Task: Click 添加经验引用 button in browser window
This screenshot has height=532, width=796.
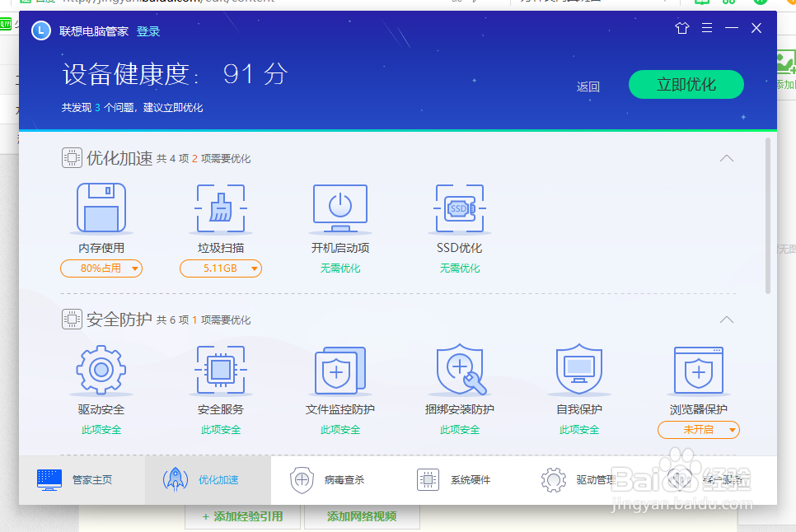Action: point(242,516)
